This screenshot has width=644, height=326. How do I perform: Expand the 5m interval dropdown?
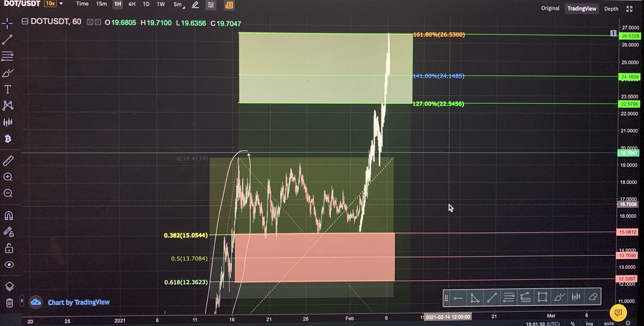179,5
